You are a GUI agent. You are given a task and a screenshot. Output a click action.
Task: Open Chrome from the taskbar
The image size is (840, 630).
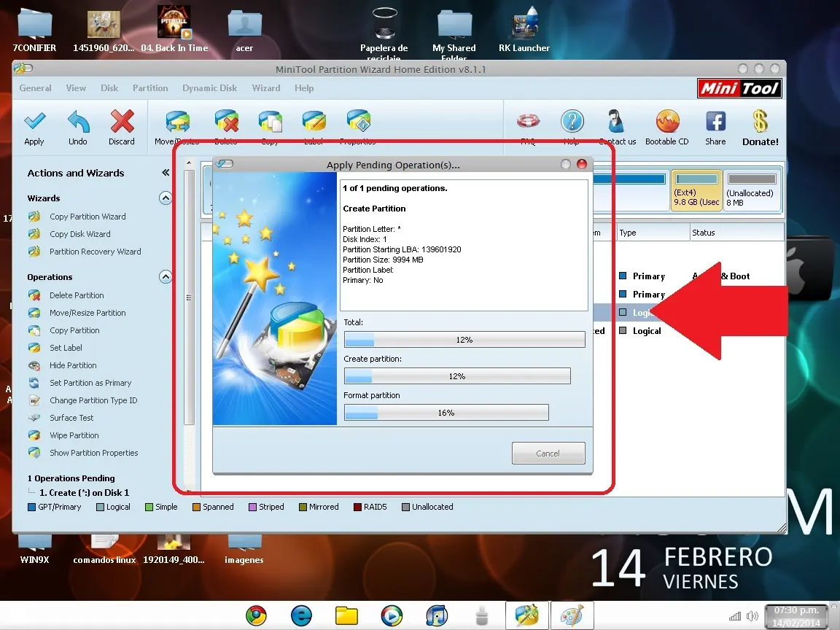pos(256,615)
